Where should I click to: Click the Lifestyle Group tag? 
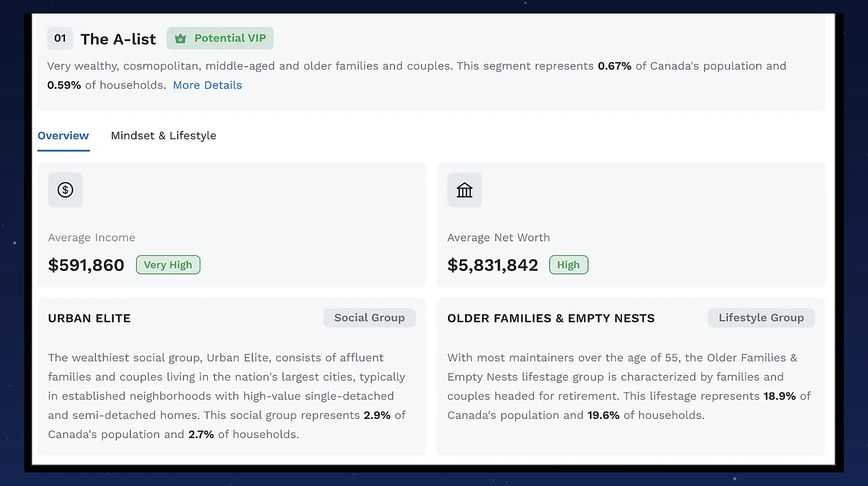[761, 318]
